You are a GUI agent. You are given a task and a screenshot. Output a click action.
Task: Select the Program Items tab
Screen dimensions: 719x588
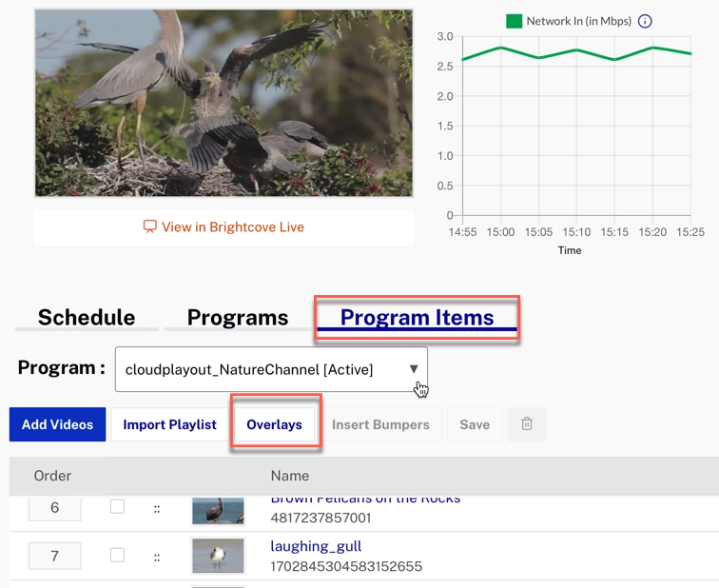click(x=417, y=318)
